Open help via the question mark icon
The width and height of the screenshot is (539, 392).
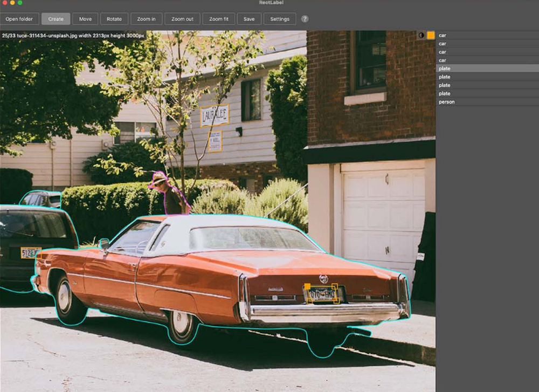point(305,19)
